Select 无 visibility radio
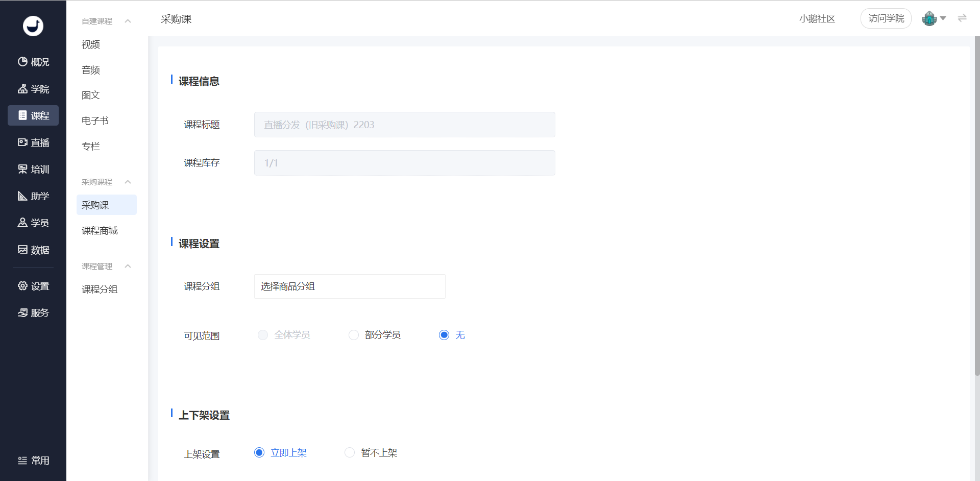 pos(444,335)
